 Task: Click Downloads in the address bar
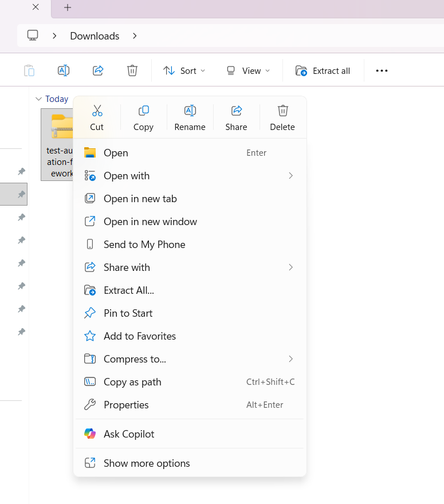tap(95, 36)
